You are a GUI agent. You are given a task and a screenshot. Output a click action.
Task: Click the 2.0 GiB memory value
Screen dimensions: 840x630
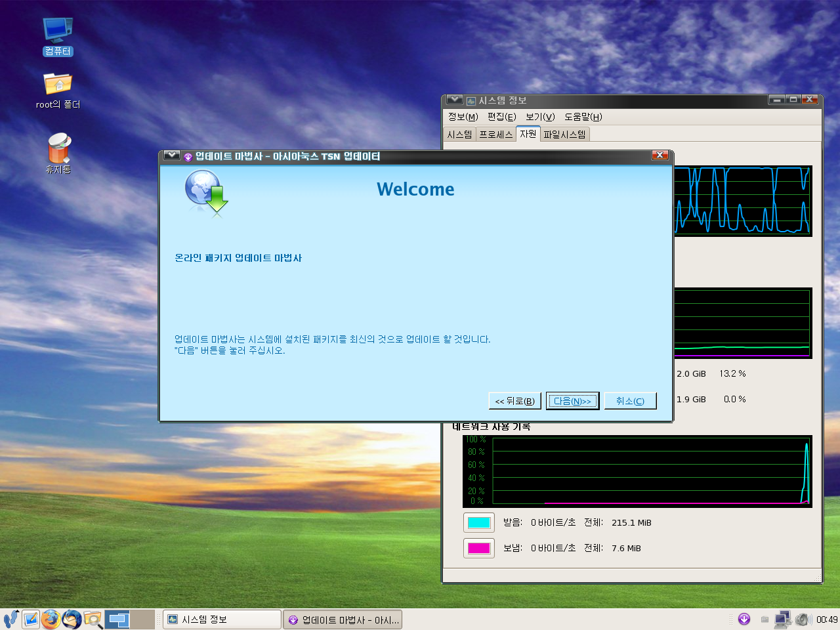pos(691,373)
